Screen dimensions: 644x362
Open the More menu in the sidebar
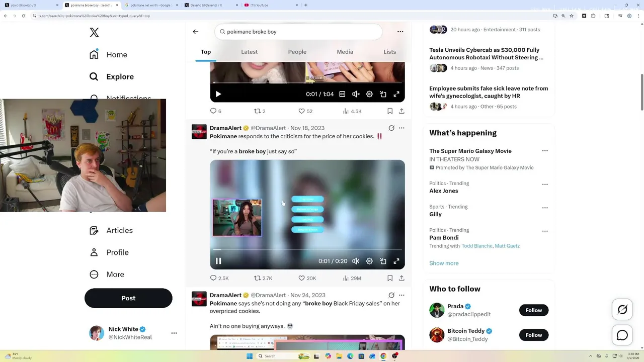tap(107, 275)
